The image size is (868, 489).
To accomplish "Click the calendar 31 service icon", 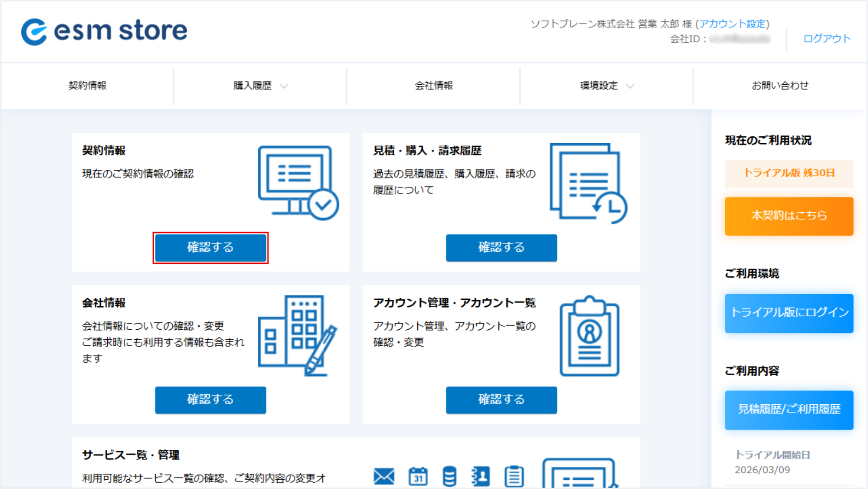I will tap(418, 476).
